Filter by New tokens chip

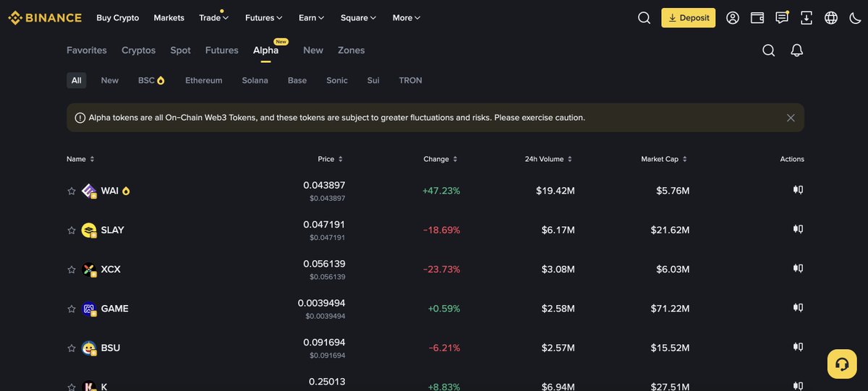coord(110,80)
